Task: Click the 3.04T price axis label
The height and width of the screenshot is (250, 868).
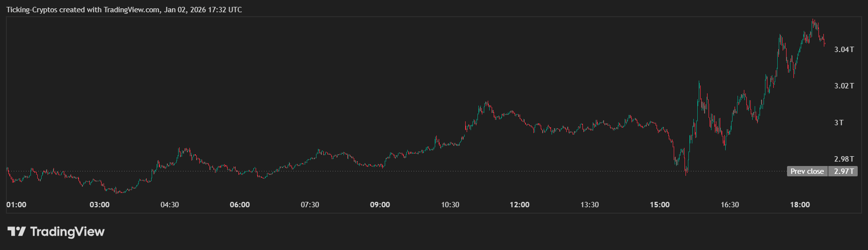Action: click(844, 50)
